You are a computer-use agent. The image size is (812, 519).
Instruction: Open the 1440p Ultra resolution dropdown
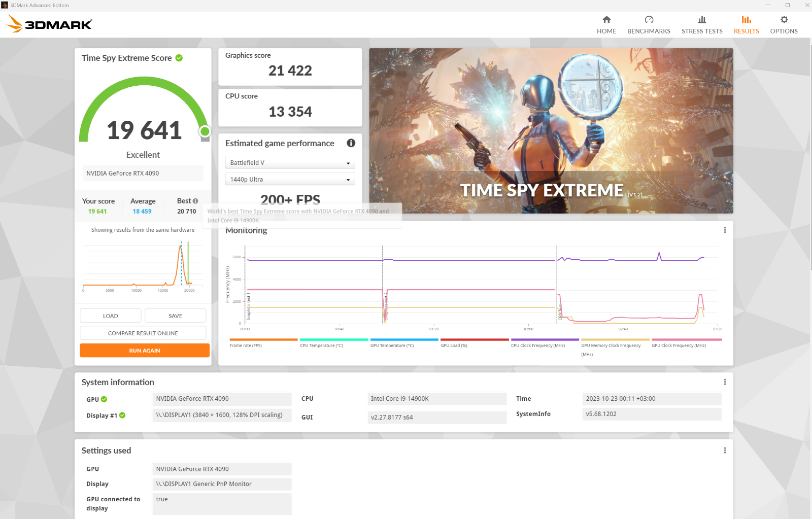pyautogui.click(x=290, y=179)
